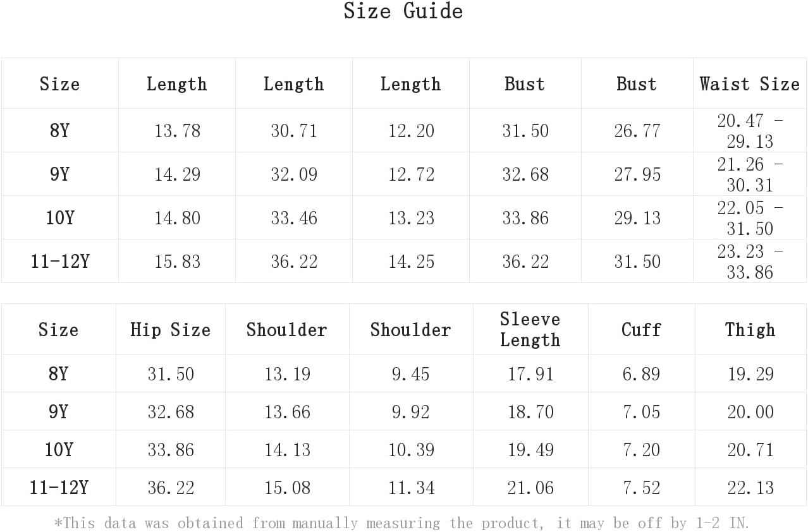Select the 20.47 - 29.13 waist range
Image resolution: width=808 pixels, height=532 pixels.
(x=750, y=131)
